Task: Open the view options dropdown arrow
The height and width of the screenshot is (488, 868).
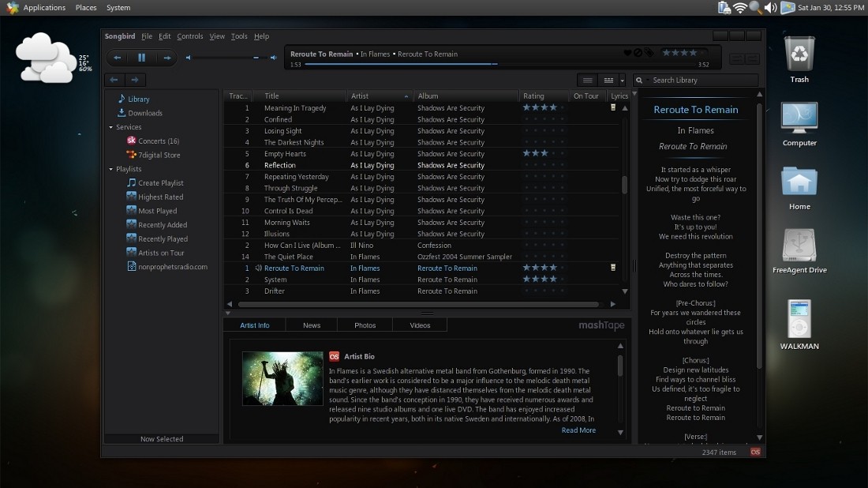Action: [x=623, y=81]
